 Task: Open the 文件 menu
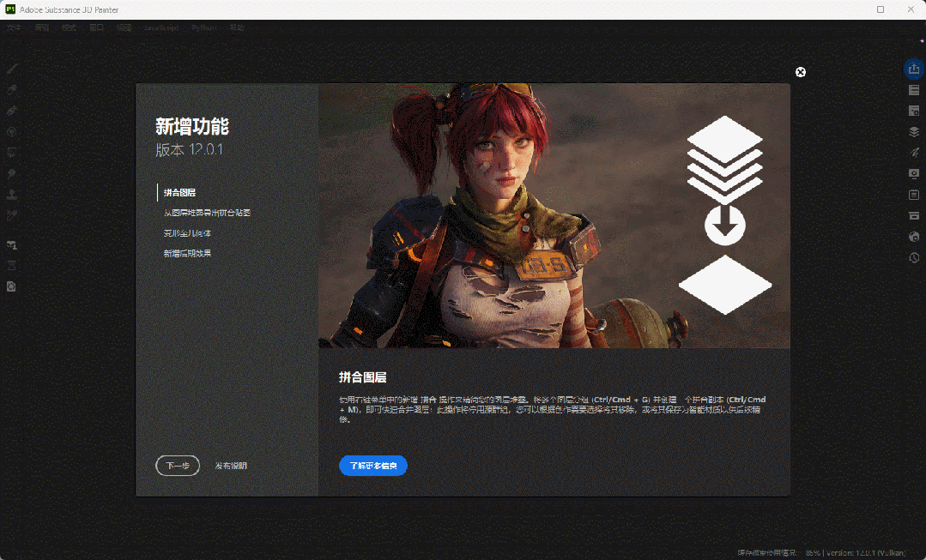coord(14,27)
